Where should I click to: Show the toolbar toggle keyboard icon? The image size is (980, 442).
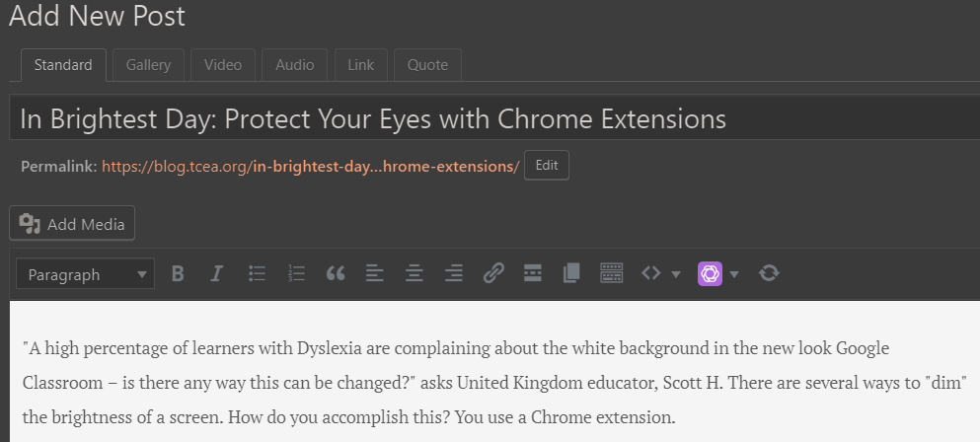[611, 273]
